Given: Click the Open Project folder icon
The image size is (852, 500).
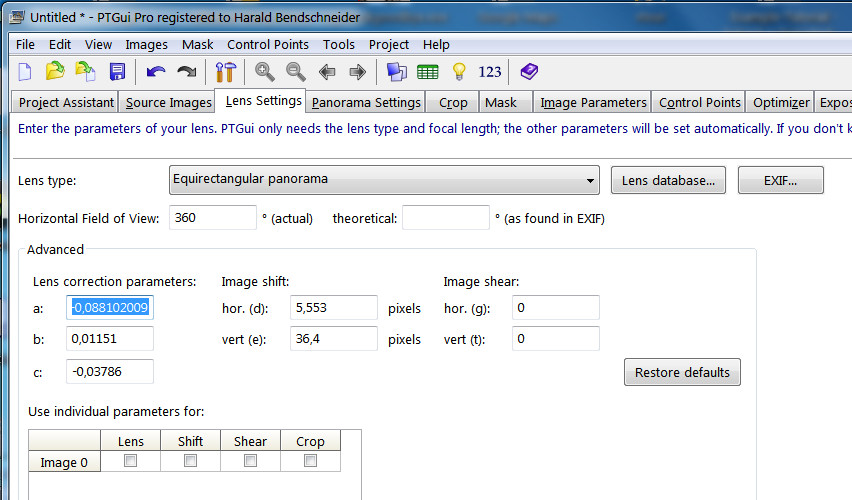Looking at the screenshot, I should [x=56, y=71].
